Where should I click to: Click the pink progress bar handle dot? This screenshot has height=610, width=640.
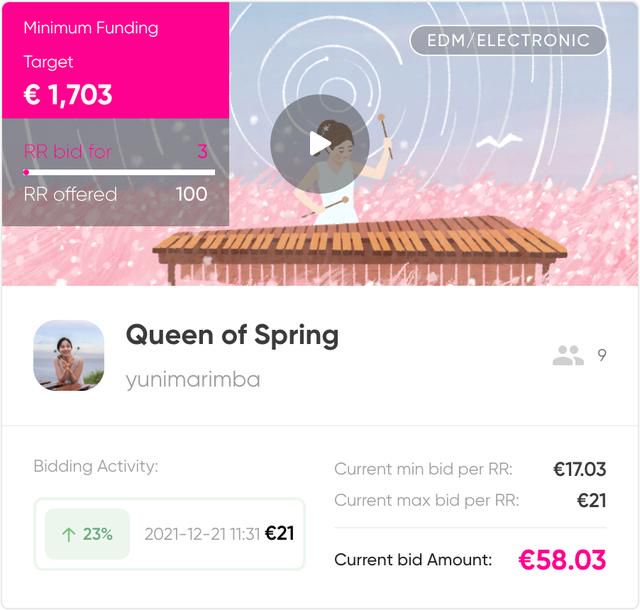coord(26,172)
